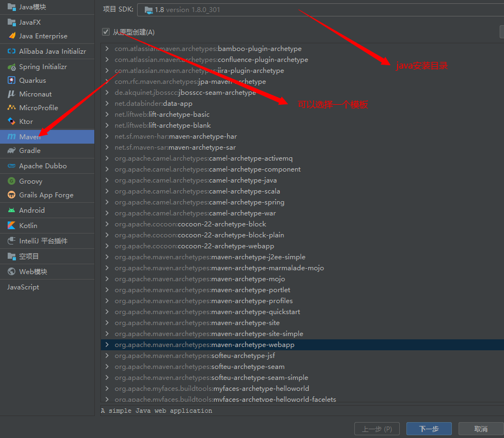Click the SDK folder icon in dropdown

(149, 10)
